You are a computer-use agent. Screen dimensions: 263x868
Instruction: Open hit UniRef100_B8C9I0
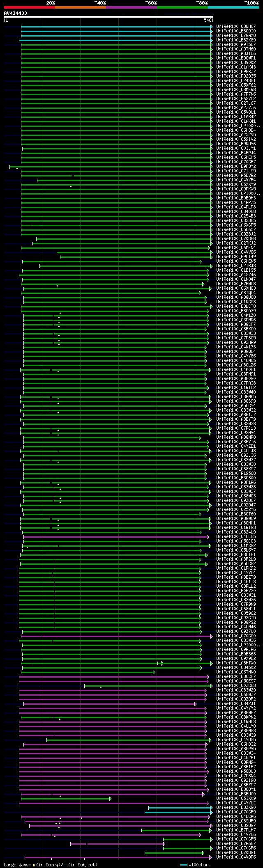tap(236, 31)
